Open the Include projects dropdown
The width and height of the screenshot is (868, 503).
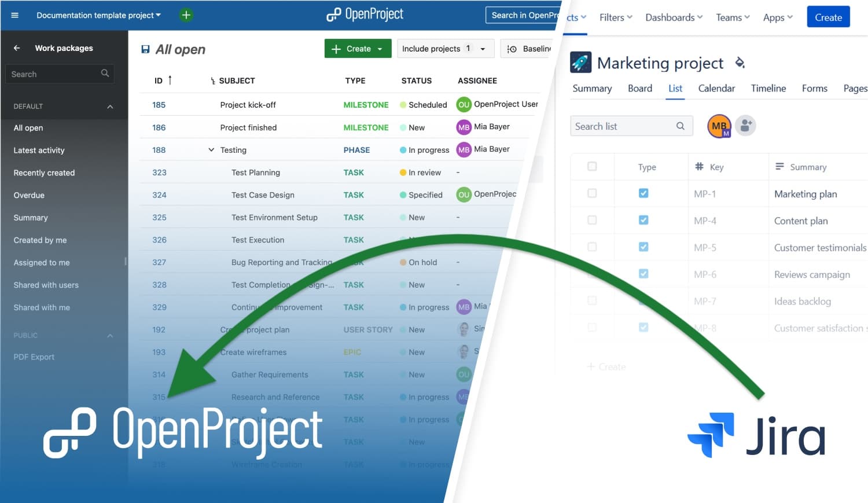tap(444, 49)
